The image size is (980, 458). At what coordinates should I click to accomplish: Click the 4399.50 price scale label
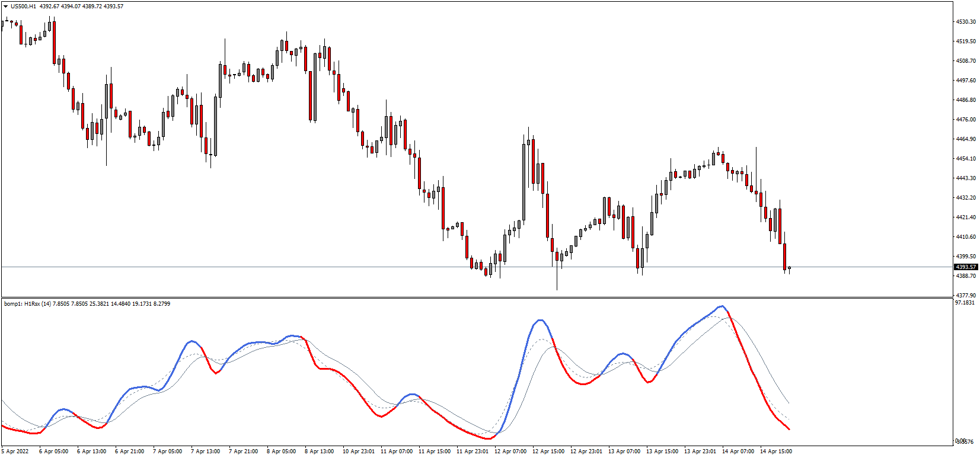[x=966, y=257]
